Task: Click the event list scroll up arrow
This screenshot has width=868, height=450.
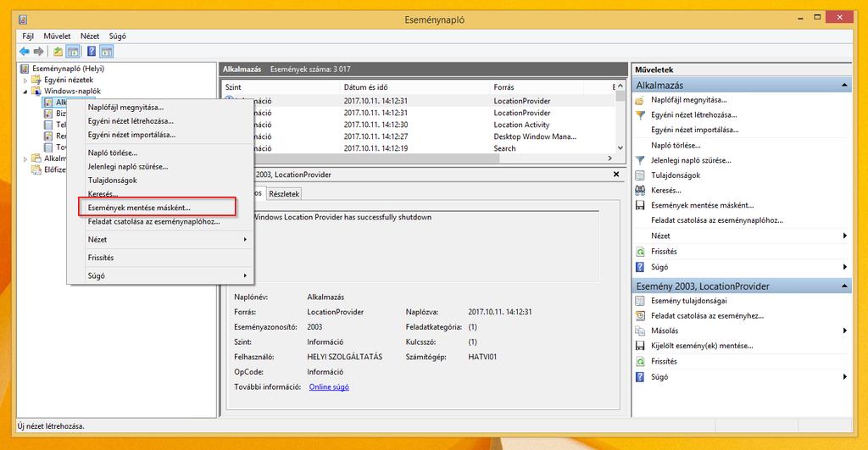Action: pyautogui.click(x=620, y=86)
